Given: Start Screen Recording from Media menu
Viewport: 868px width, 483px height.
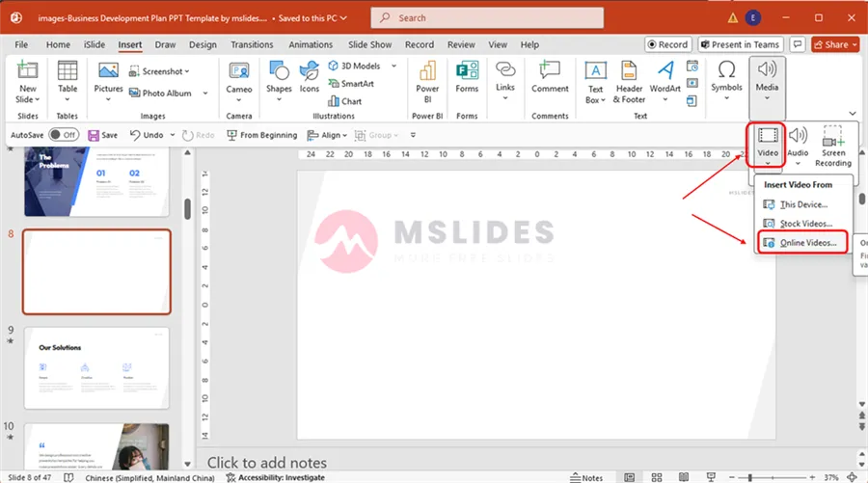Looking at the screenshot, I should 833,145.
